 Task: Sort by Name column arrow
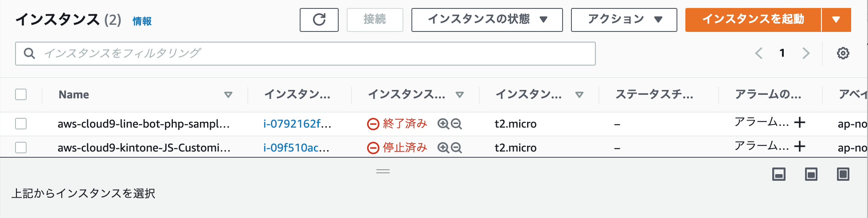[x=228, y=95]
